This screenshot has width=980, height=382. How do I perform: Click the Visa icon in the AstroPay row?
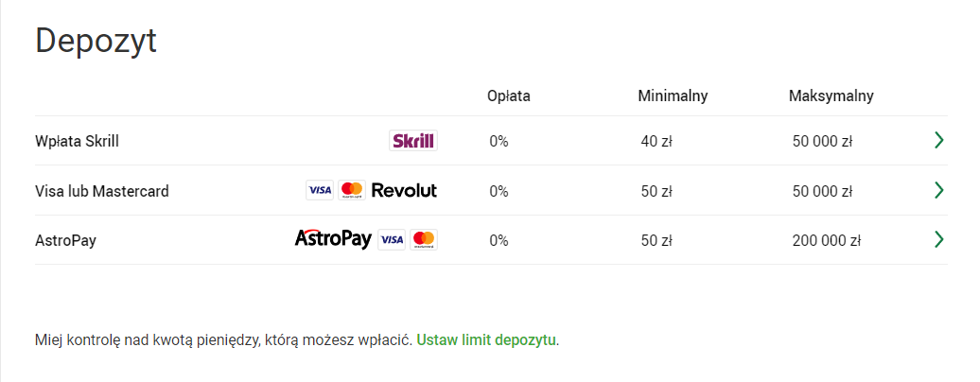tap(392, 240)
